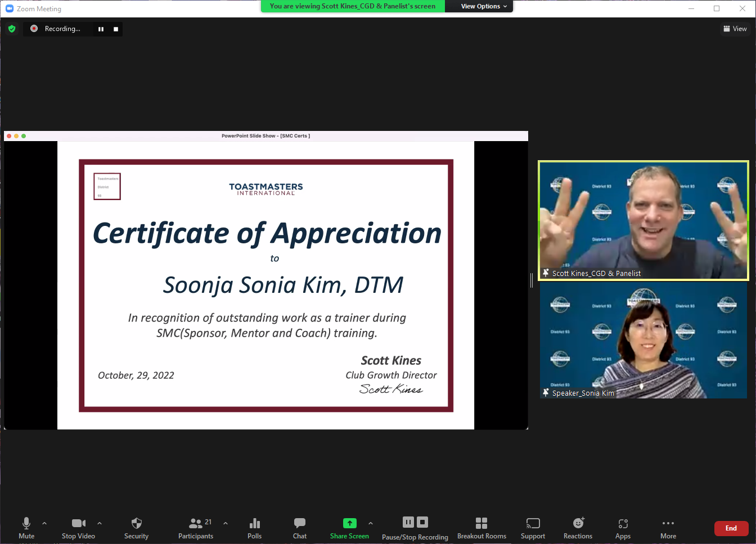Select Speaker_Sonia Kim video thumbnail
756x544 pixels.
click(643, 340)
